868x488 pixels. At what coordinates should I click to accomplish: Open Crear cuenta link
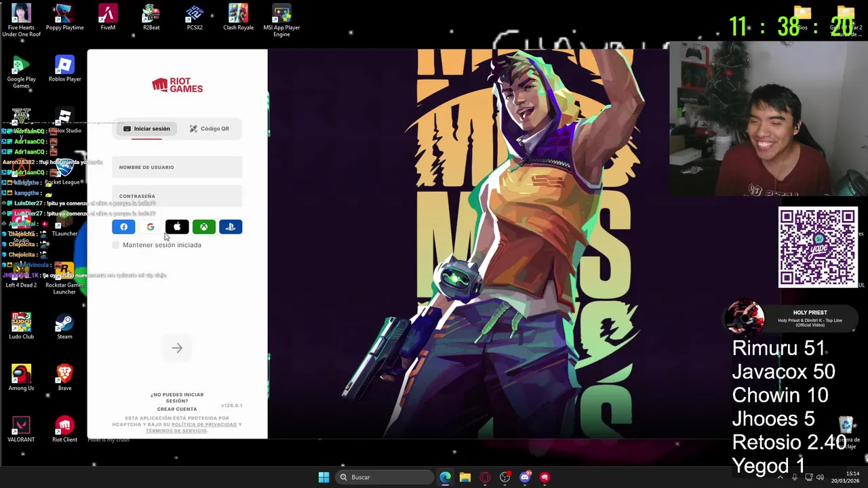point(177,409)
